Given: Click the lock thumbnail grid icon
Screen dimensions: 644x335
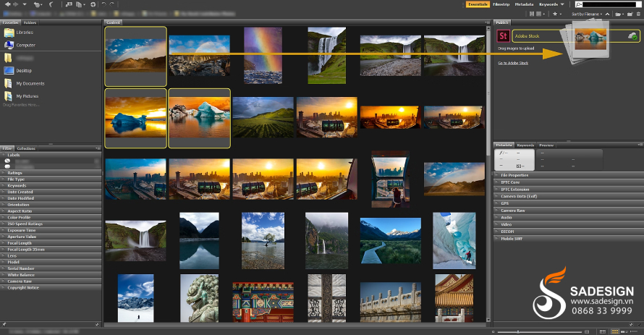Looking at the screenshot, I should tap(603, 331).
